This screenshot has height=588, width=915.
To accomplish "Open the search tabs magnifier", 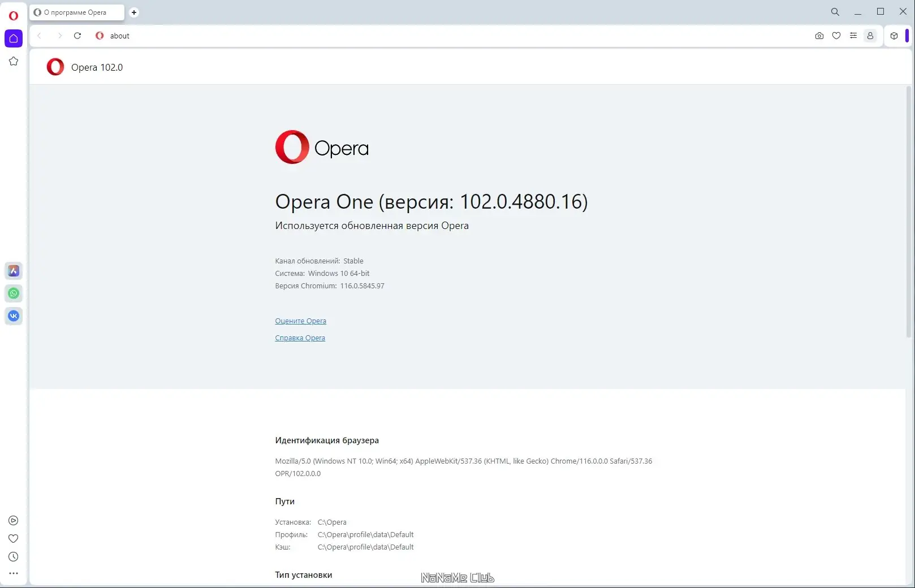I will coord(835,12).
